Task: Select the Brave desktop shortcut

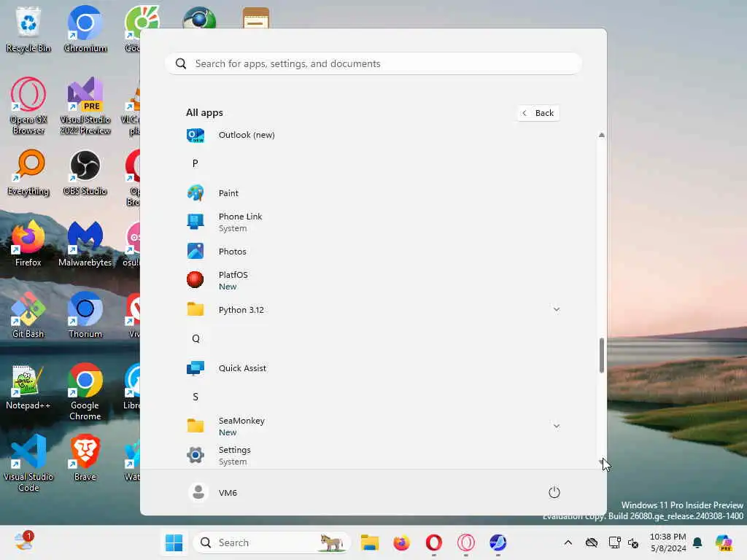Action: pos(85,458)
